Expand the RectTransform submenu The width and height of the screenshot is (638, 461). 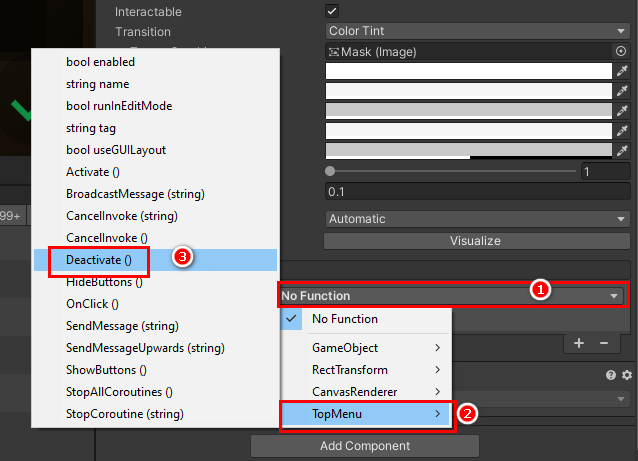(366, 370)
